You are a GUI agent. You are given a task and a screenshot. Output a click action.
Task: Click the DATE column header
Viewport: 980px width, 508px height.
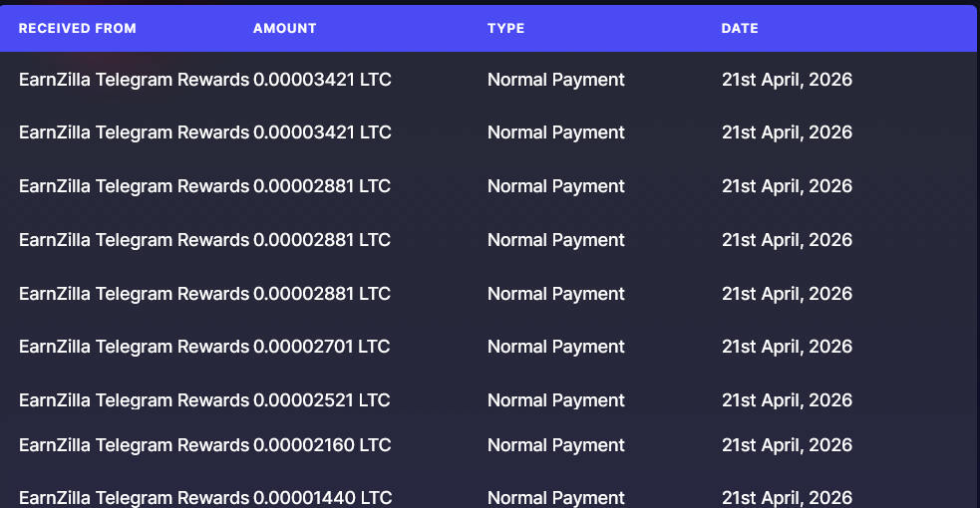pos(740,28)
